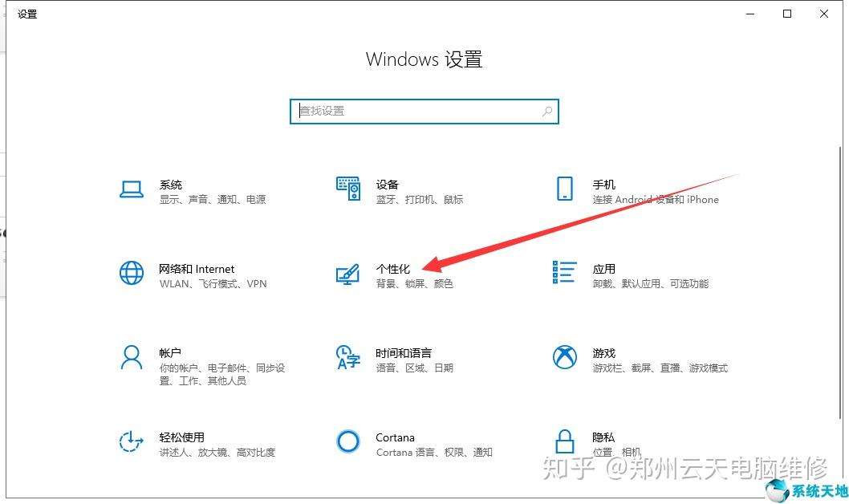Open the 个性化 paintbrush icon
The height and width of the screenshot is (504, 849).
[x=347, y=274]
